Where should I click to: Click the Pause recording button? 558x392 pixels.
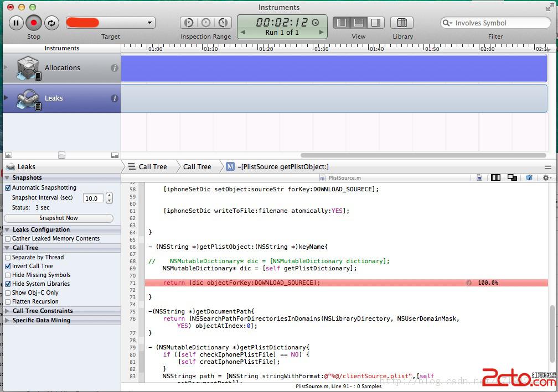pos(16,23)
